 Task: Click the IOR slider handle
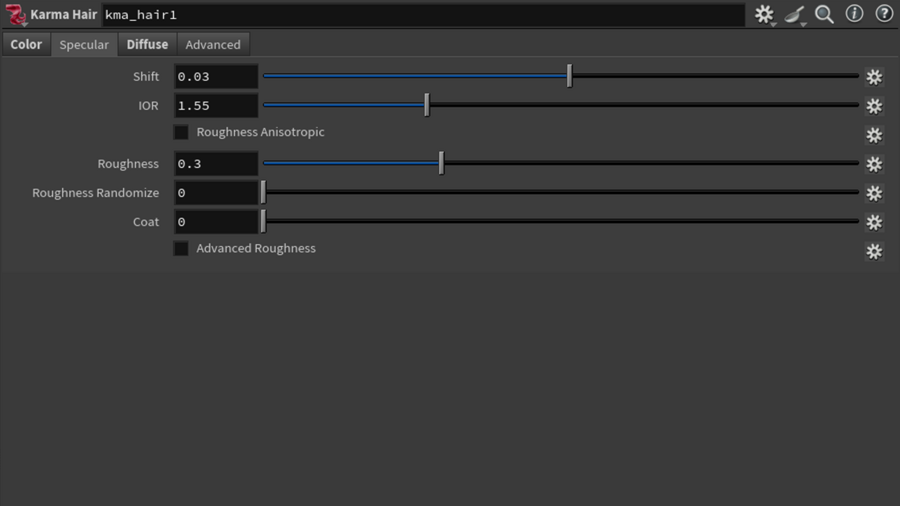[426, 105]
